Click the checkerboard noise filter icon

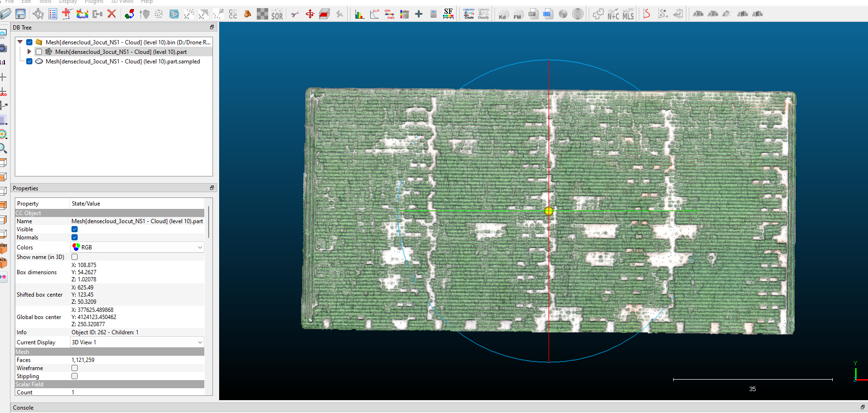(x=262, y=14)
